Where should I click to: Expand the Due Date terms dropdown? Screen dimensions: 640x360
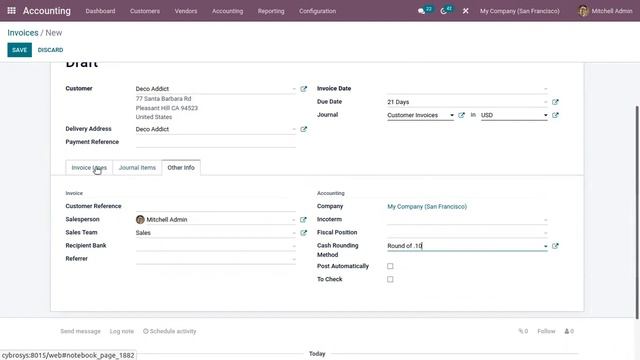pyautogui.click(x=545, y=102)
